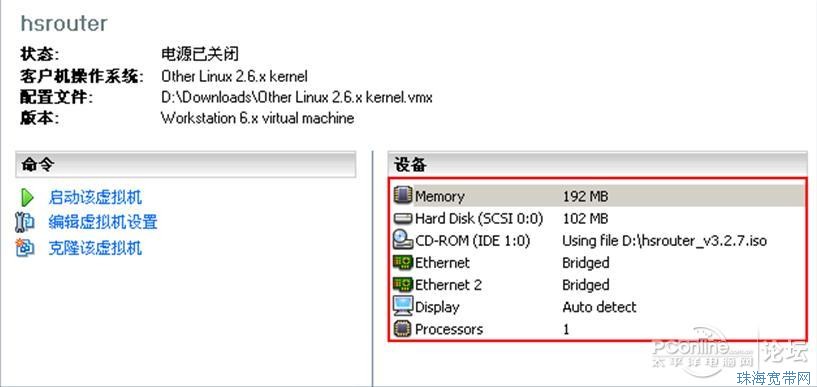The width and height of the screenshot is (817, 387).
Task: Click the Processors chip icon
Action: (x=403, y=329)
